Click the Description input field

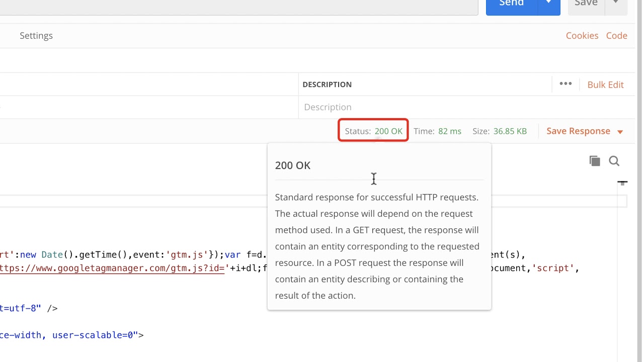pos(466,107)
